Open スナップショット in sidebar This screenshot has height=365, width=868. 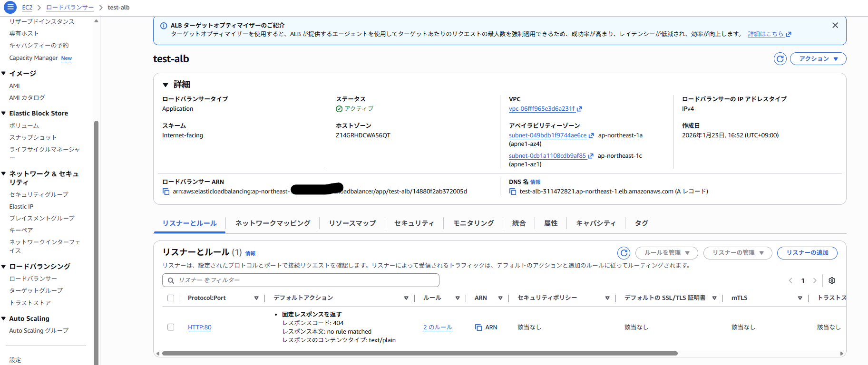coord(33,138)
